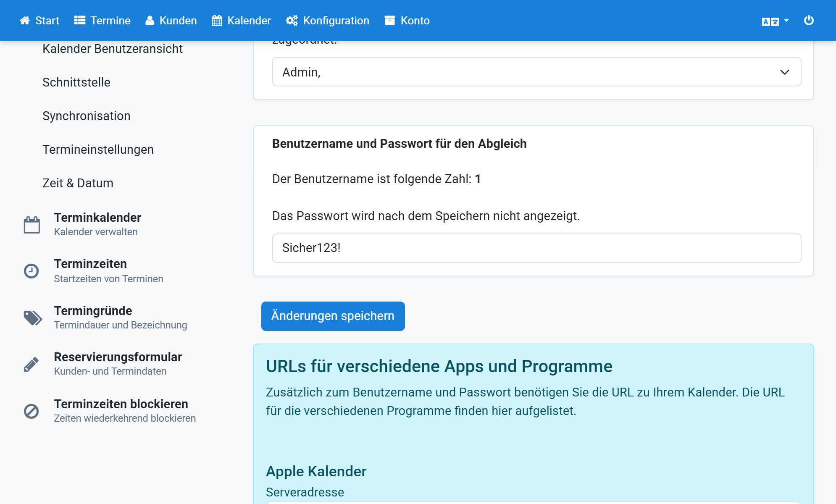Screen dimensions: 836x504
Task: Click the Terminzeiten blockieren ban icon
Action: (x=32, y=411)
